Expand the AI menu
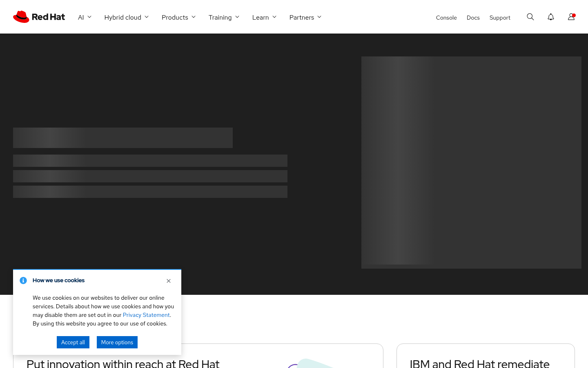588x368 pixels. [x=85, y=17]
